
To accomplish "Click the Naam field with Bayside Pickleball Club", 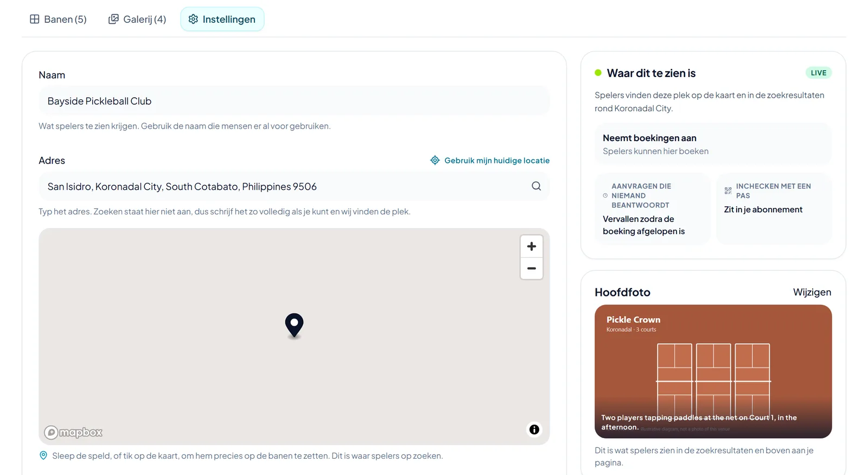I will (x=294, y=101).
